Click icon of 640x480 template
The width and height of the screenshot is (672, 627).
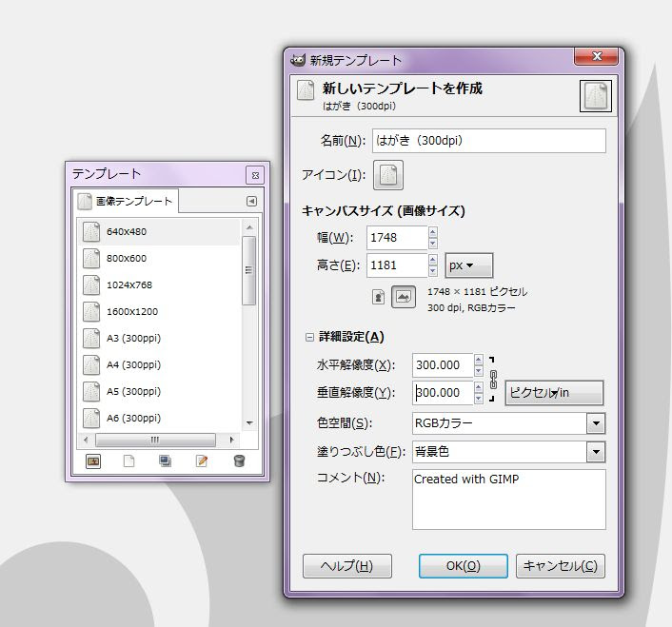tap(91, 232)
